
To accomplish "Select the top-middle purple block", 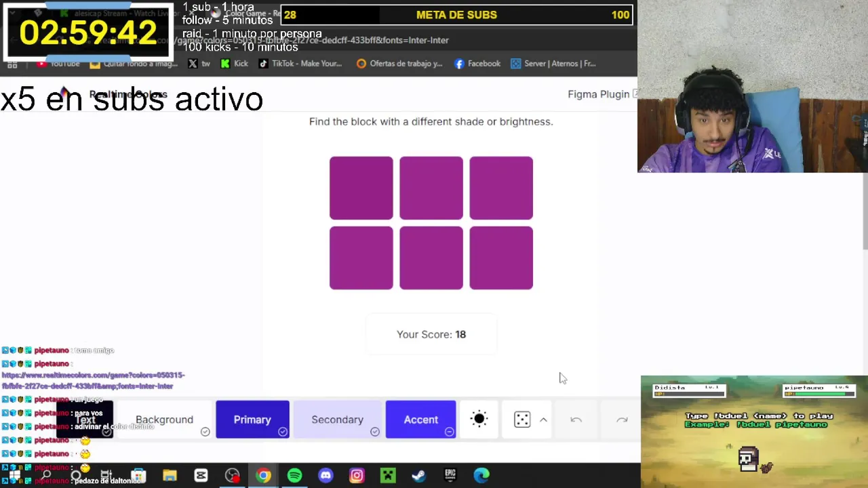I will pyautogui.click(x=431, y=188).
